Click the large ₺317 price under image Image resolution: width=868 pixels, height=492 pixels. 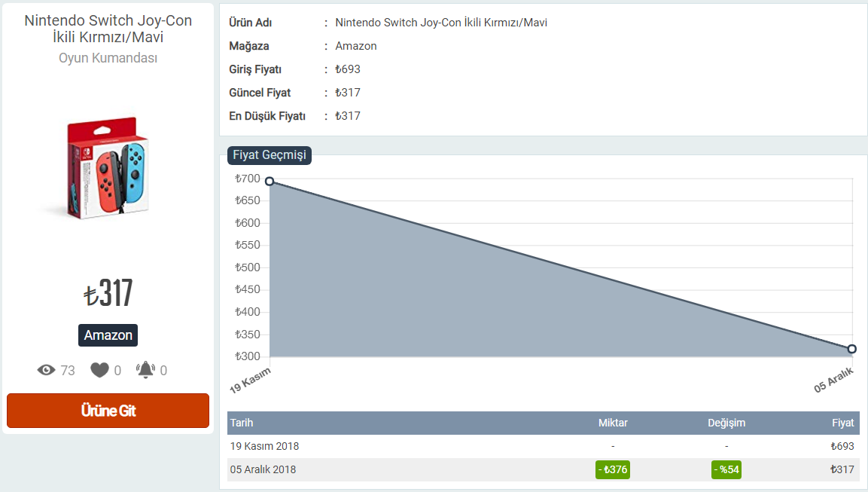pyautogui.click(x=108, y=292)
